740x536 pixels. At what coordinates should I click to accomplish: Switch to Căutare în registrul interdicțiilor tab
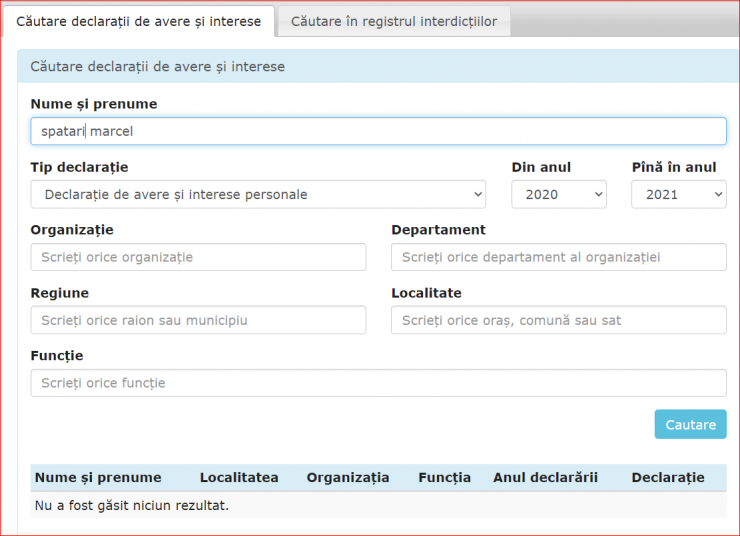[394, 21]
